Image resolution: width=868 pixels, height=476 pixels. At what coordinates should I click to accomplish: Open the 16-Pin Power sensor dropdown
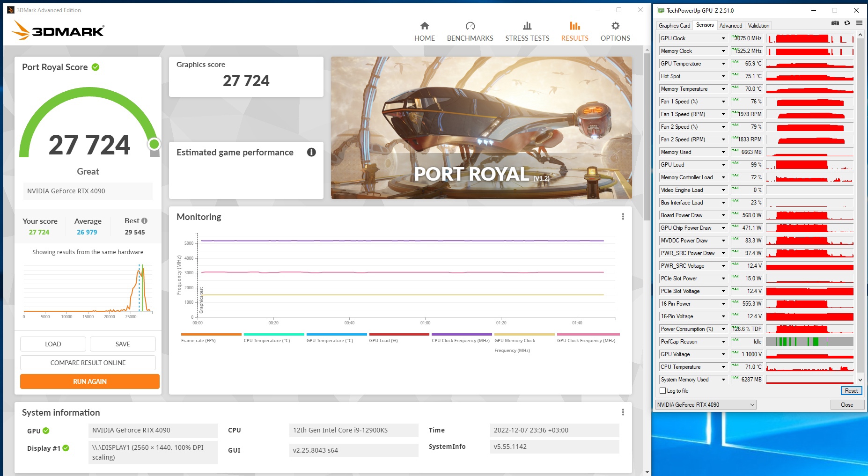(723, 304)
